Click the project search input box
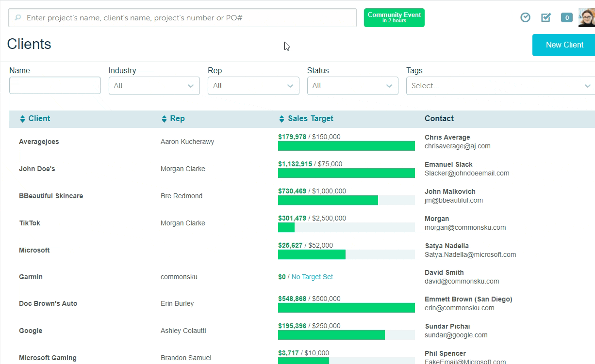The width and height of the screenshot is (595, 364). click(189, 18)
